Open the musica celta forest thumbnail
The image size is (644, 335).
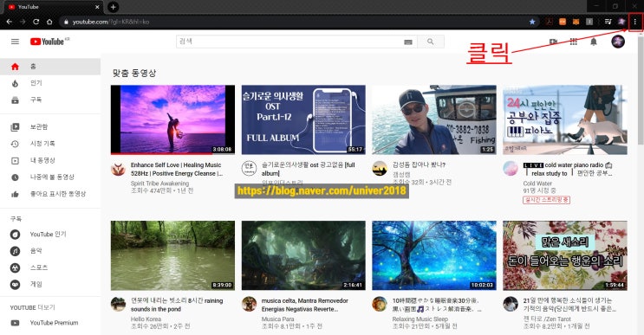click(303, 255)
